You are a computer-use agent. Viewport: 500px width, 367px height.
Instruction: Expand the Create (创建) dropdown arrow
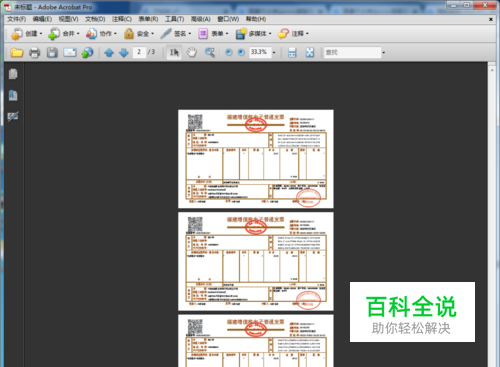click(41, 34)
